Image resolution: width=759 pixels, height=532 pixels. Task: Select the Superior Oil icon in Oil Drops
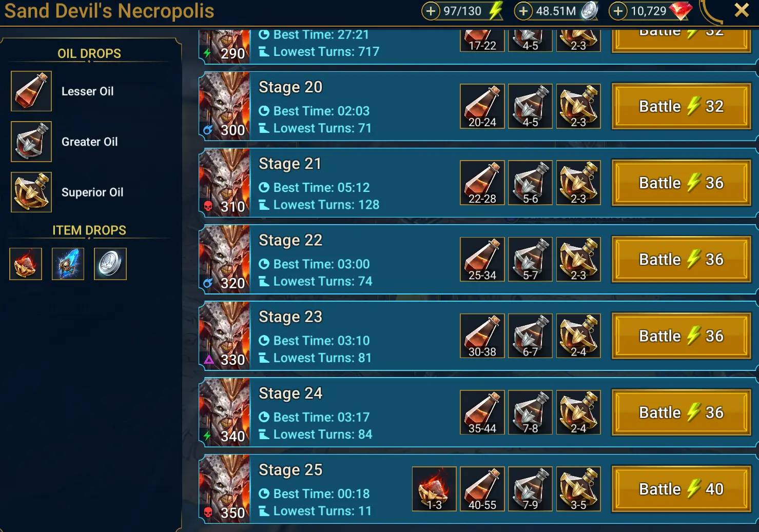pos(31,192)
